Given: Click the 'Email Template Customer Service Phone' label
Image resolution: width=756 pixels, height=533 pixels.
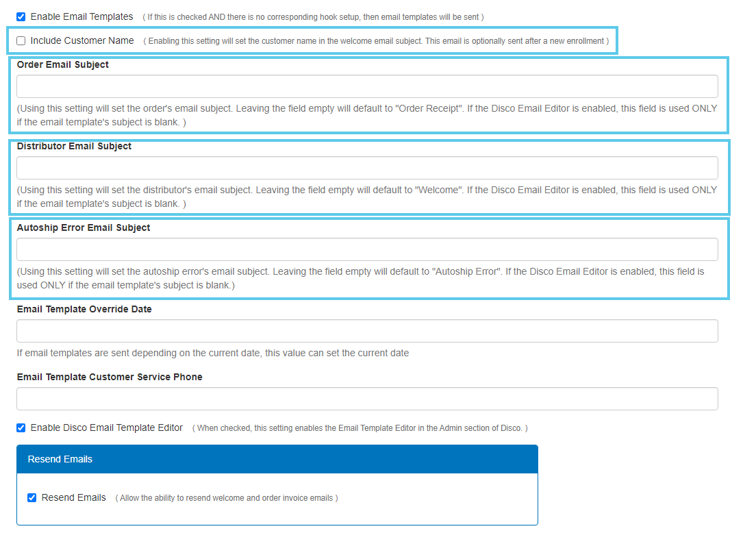Looking at the screenshot, I should (x=110, y=377).
